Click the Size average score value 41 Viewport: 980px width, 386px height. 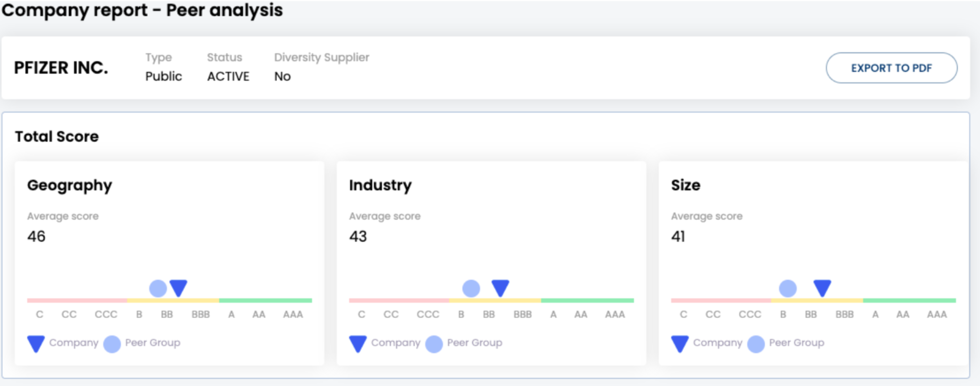click(x=678, y=237)
